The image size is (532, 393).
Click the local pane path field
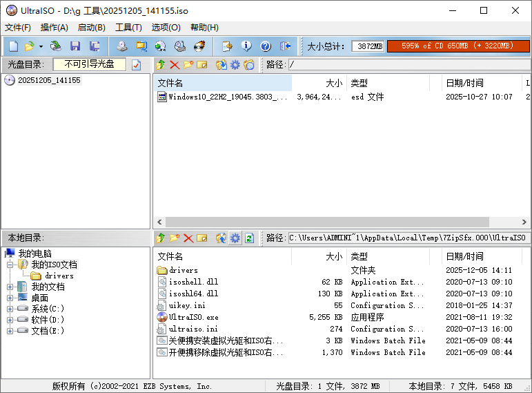(x=410, y=238)
